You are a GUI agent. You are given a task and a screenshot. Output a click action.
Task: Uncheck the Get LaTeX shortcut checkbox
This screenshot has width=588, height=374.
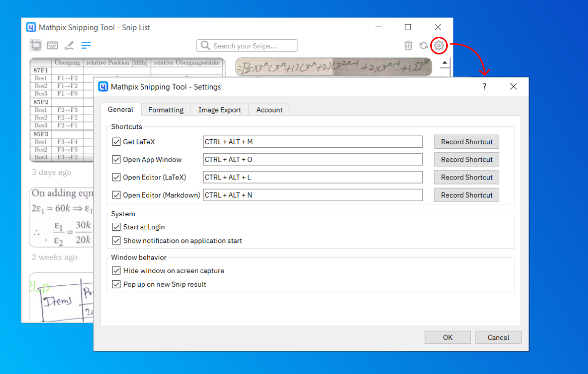[116, 142]
